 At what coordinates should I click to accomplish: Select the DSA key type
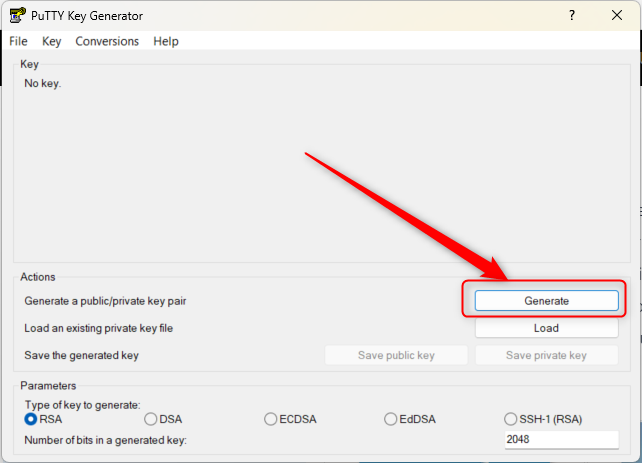(163, 419)
